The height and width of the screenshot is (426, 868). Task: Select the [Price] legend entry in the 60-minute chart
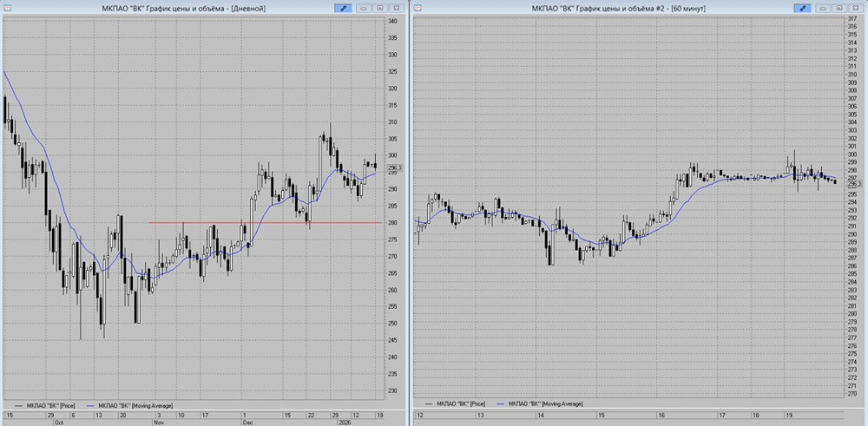pyautogui.click(x=457, y=404)
